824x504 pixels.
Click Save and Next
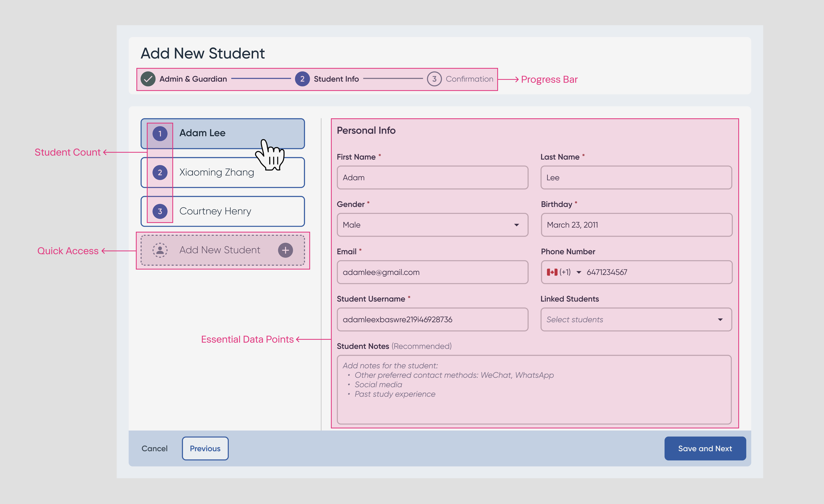pyautogui.click(x=705, y=449)
